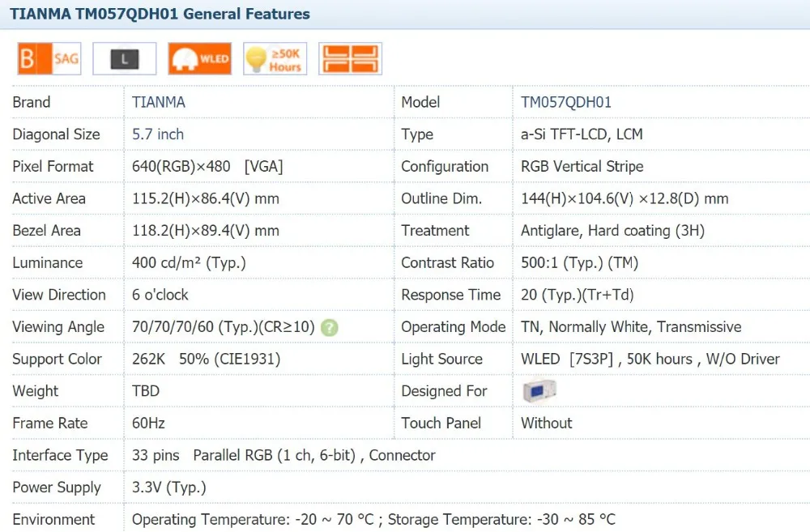Screen dimensions: 810x532
Task: Click the Viewing Angle row label
Action: pos(58,327)
